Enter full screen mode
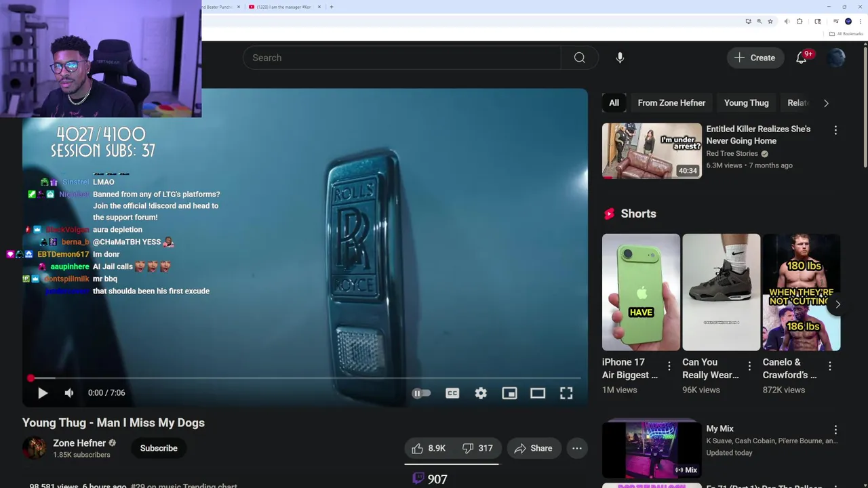Viewport: 868px width, 488px height. pyautogui.click(x=566, y=393)
